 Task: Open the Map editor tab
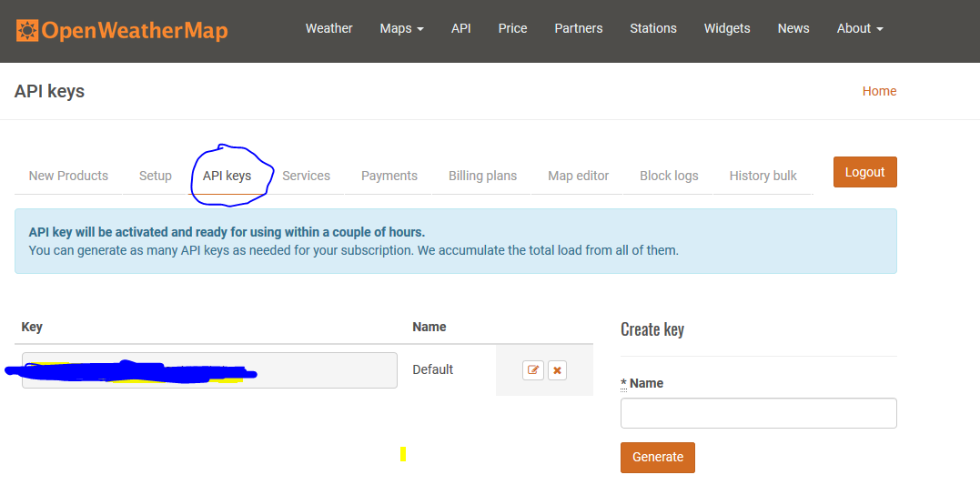(578, 176)
